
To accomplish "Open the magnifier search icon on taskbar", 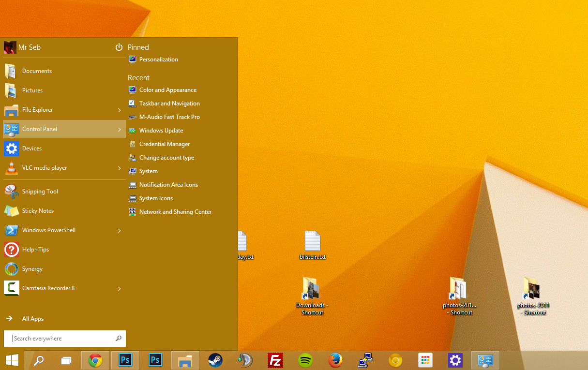I will [x=39, y=360].
